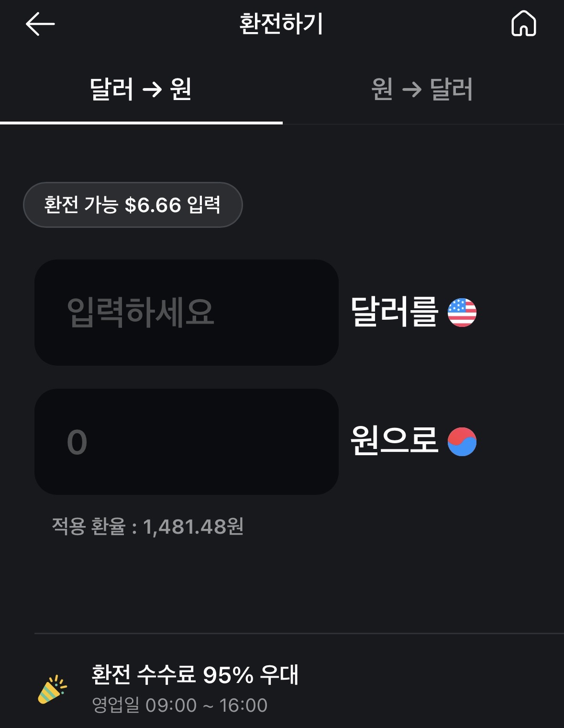The width and height of the screenshot is (564, 728).
Task: Fill available amount with 환전 가능 $6.66 입력
Action: [133, 205]
